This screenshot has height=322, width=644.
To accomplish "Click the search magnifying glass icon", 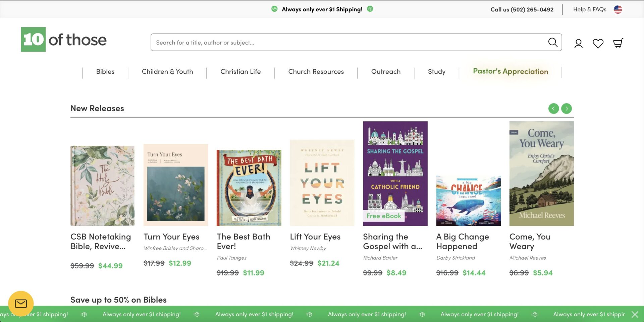I will (x=552, y=43).
